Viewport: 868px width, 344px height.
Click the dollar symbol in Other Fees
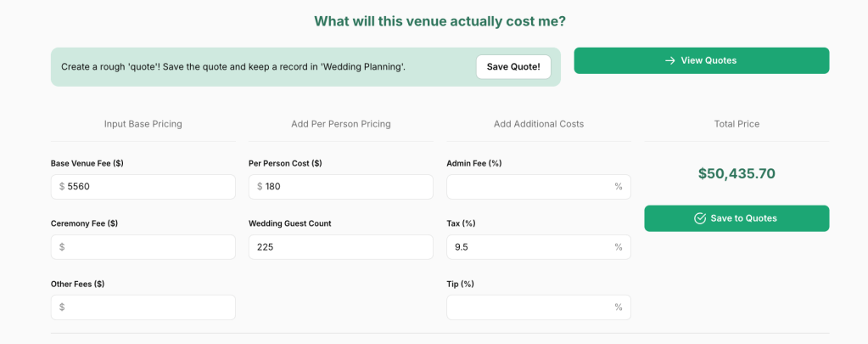62,307
